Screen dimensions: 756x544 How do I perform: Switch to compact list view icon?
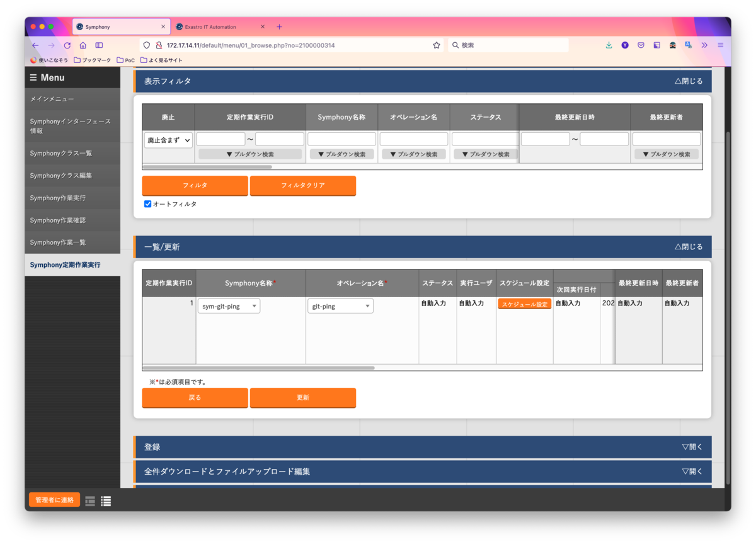[90, 501]
